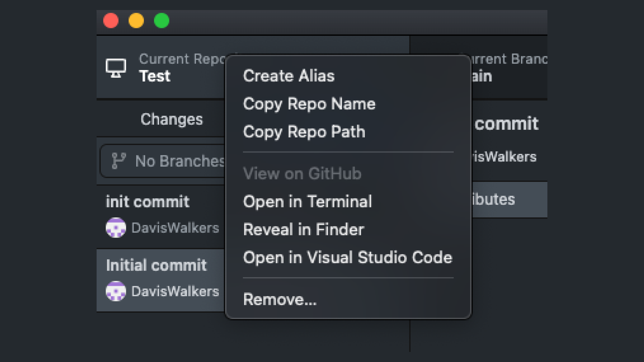
Task: Click DavisWalkers name under init commit
Action: [175, 228]
